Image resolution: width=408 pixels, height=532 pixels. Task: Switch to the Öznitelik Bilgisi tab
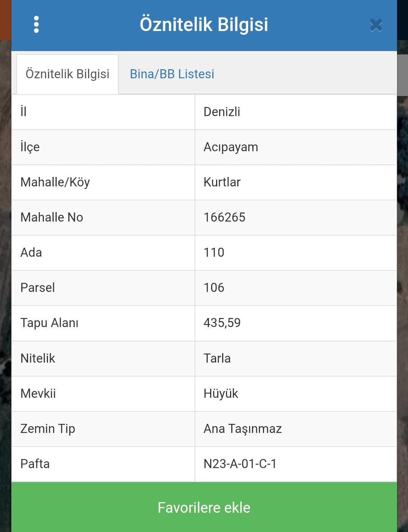(67, 74)
